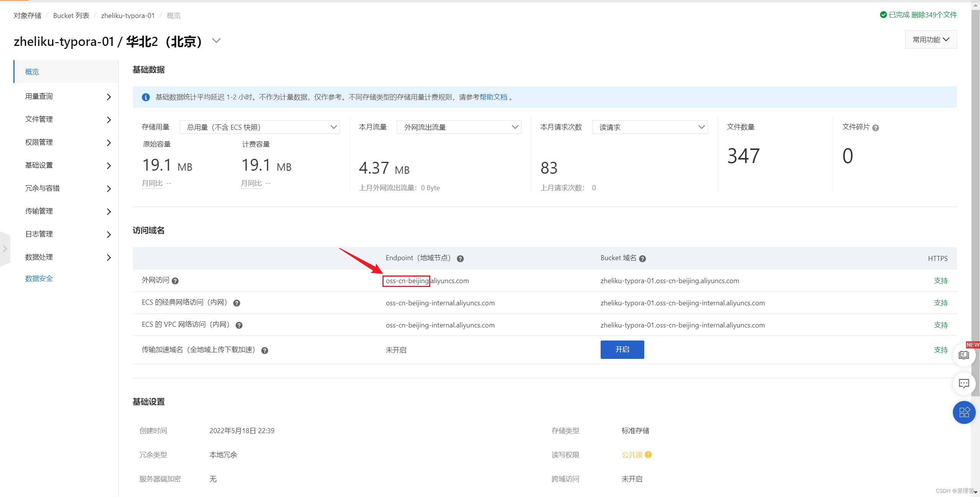Expand 权限管理 sidebar section
Image resolution: width=980 pixels, height=497 pixels.
[66, 142]
